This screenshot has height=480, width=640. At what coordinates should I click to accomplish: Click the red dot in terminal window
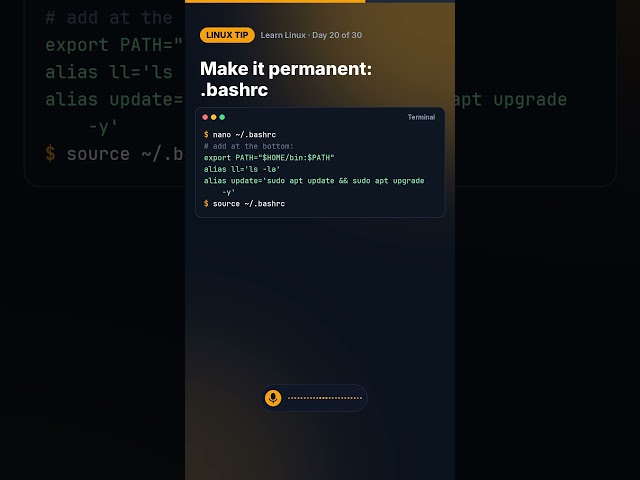click(205, 117)
